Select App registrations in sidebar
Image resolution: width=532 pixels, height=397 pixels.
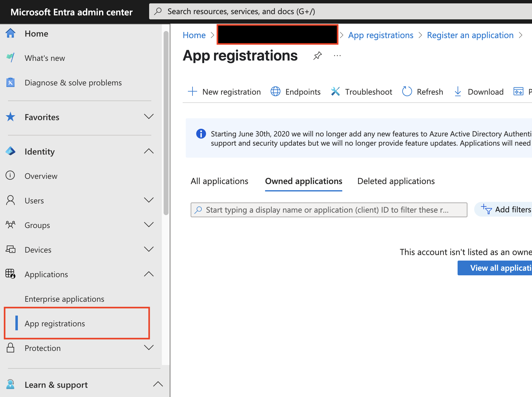coord(55,324)
